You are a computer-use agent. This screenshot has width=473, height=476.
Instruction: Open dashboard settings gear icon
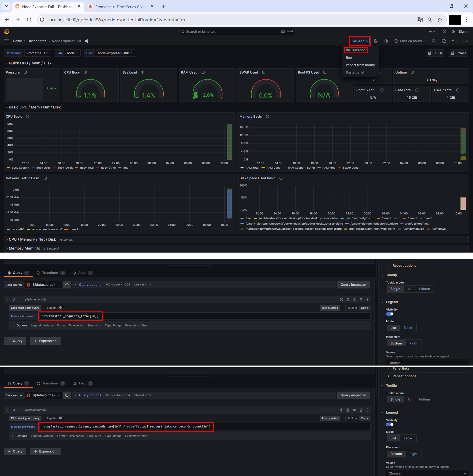[386, 41]
